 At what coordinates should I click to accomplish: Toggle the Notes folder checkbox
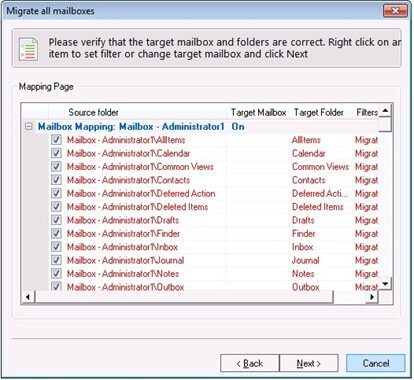point(56,273)
